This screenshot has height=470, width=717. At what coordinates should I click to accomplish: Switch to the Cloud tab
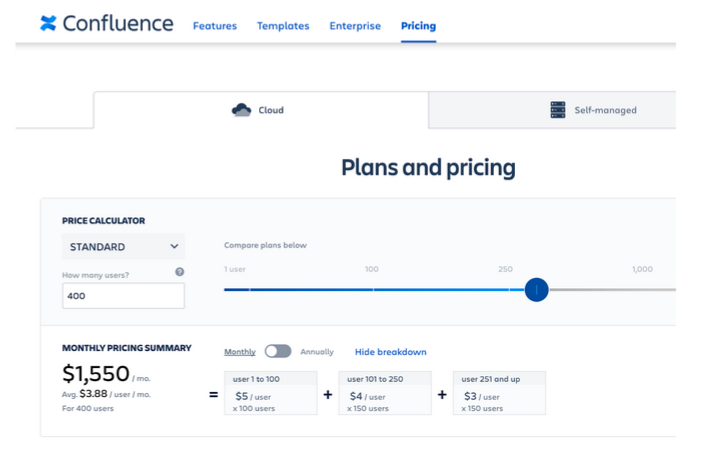(x=261, y=110)
